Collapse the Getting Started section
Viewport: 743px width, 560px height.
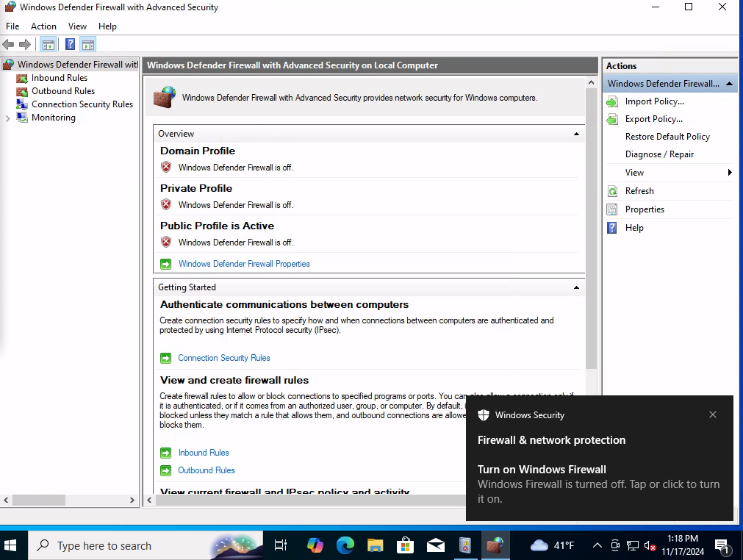pyautogui.click(x=576, y=287)
